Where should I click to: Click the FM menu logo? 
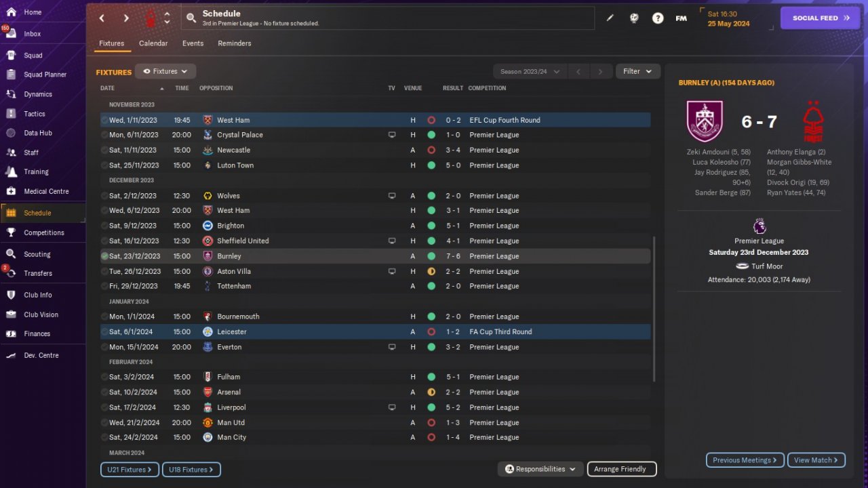pos(682,18)
